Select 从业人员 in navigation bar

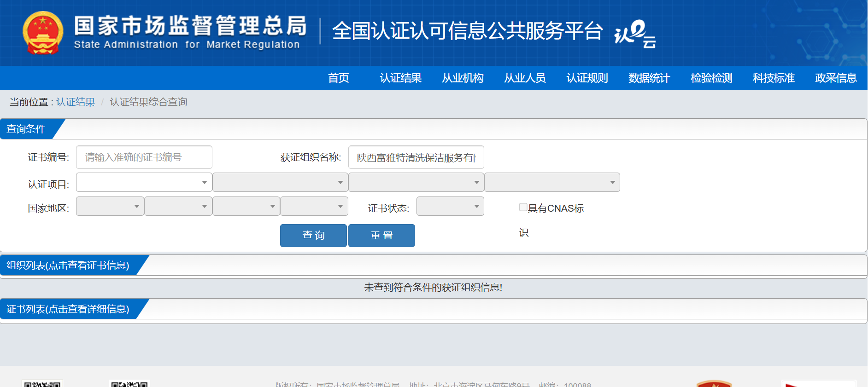(525, 78)
